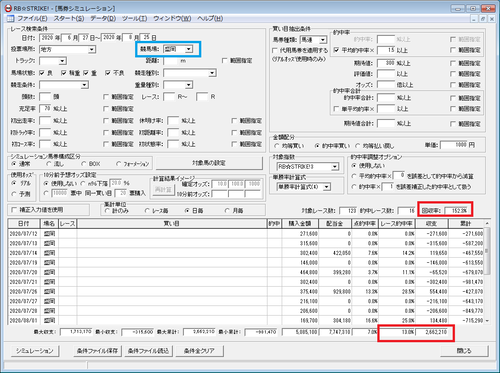The width and height of the screenshot is (500, 373).
Task: Click the 日付 column header
Action: click(24, 223)
